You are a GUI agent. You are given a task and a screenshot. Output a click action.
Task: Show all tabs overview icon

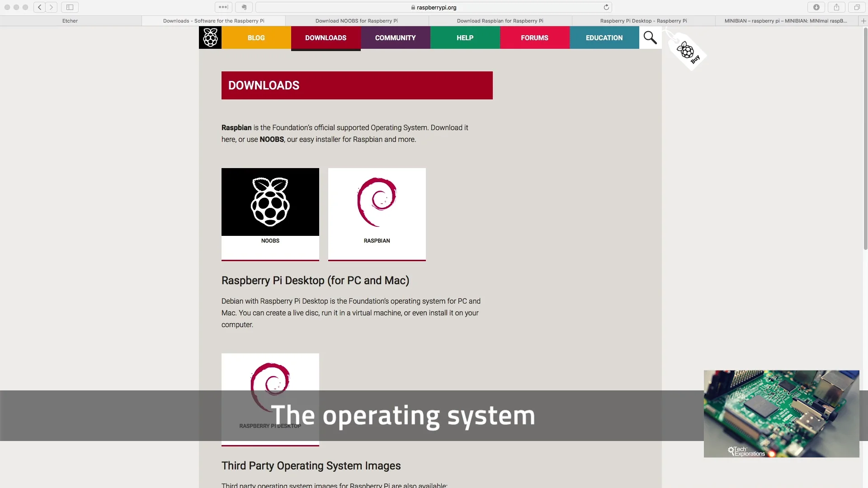coord(857,7)
